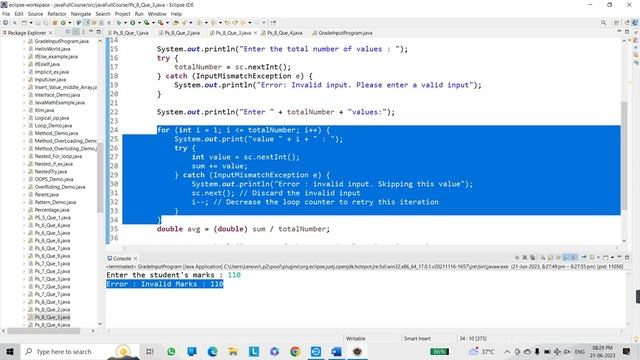This screenshot has height=360, width=640.
Task: Open Google Chrome from the taskbar
Action: 295,351
